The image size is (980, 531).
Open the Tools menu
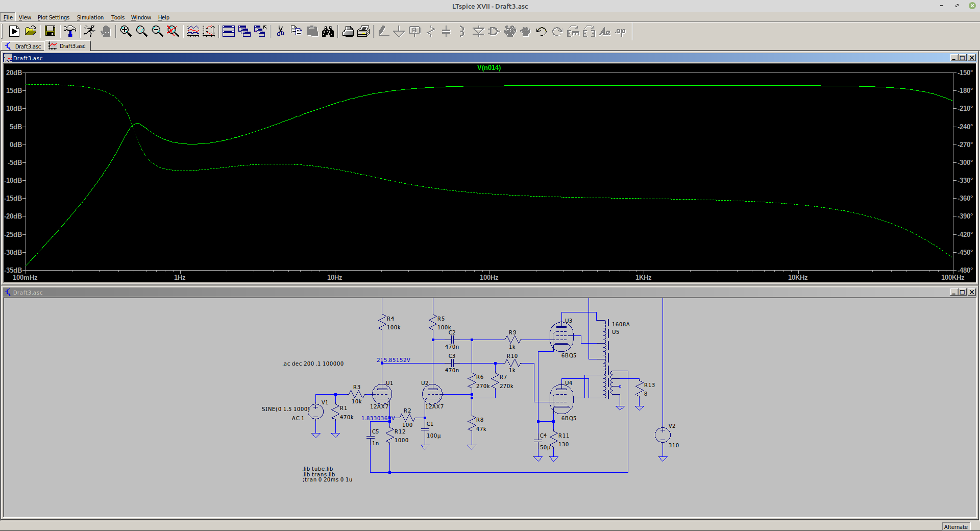pos(118,17)
